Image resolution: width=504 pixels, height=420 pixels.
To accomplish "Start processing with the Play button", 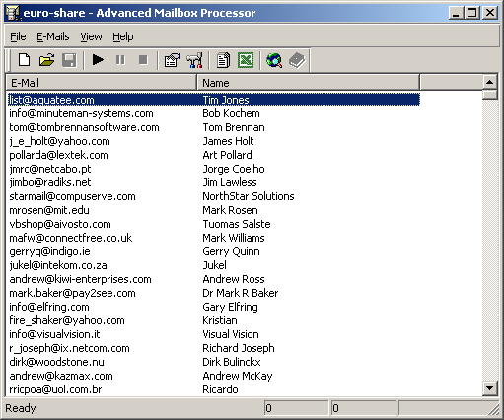I will tap(98, 60).
